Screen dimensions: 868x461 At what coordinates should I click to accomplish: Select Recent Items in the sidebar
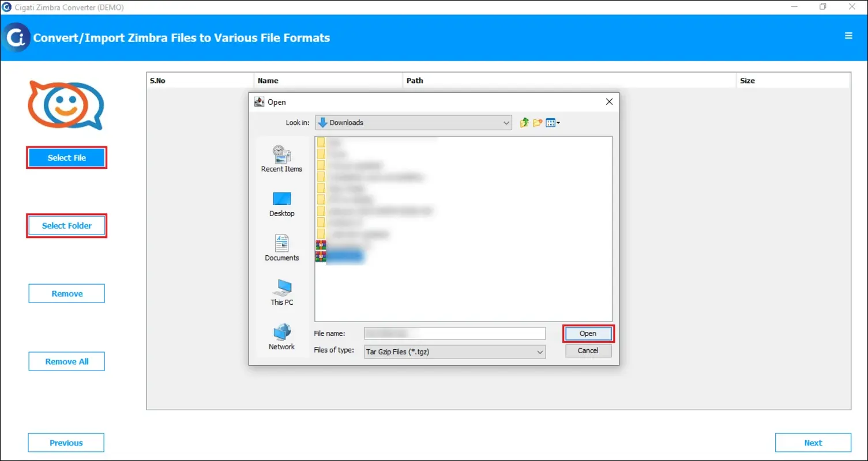pyautogui.click(x=281, y=158)
